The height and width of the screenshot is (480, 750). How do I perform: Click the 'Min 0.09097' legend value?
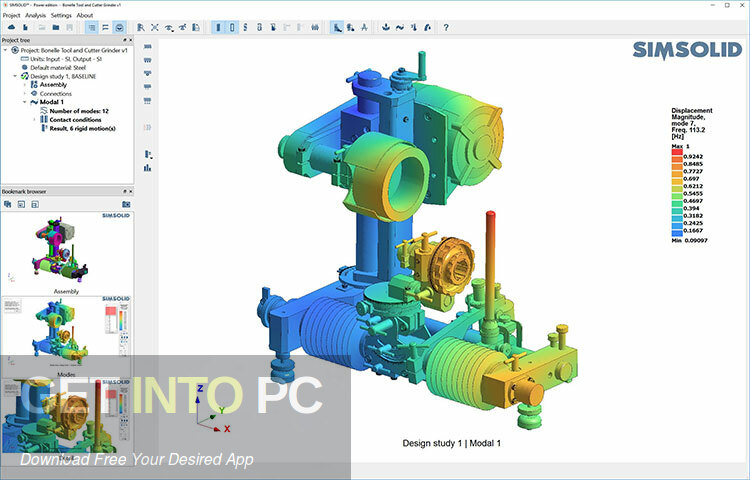[x=689, y=240]
